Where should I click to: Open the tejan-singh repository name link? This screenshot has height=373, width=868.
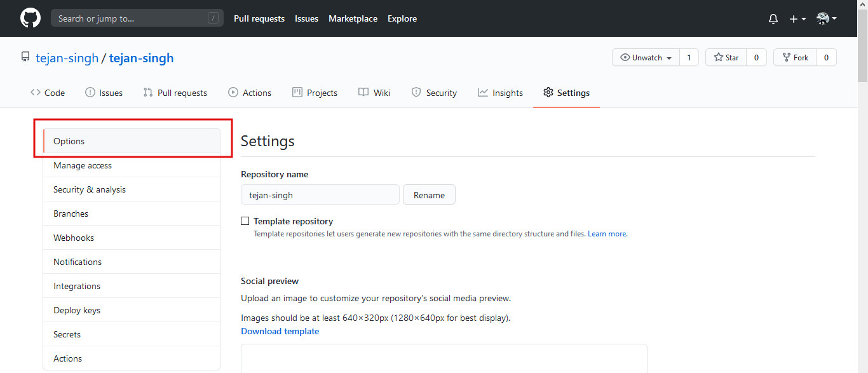coord(141,58)
